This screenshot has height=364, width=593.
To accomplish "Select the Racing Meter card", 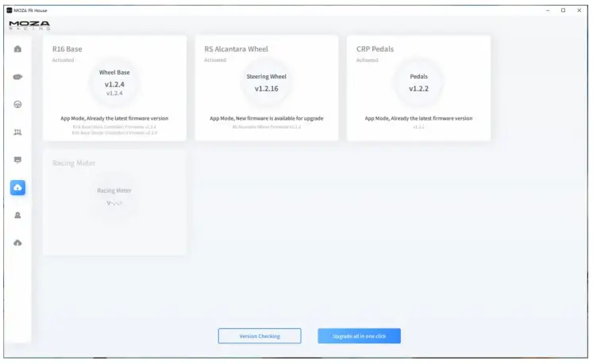I will [x=114, y=202].
